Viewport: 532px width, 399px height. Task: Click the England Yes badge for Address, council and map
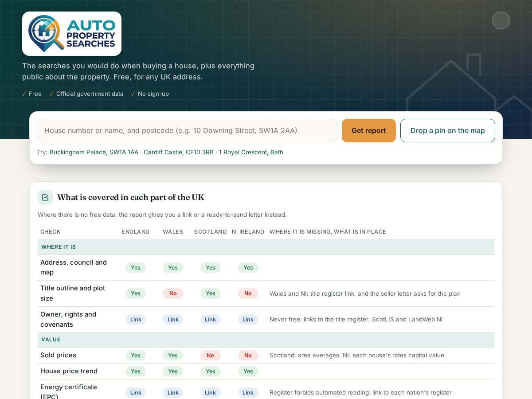point(136,267)
